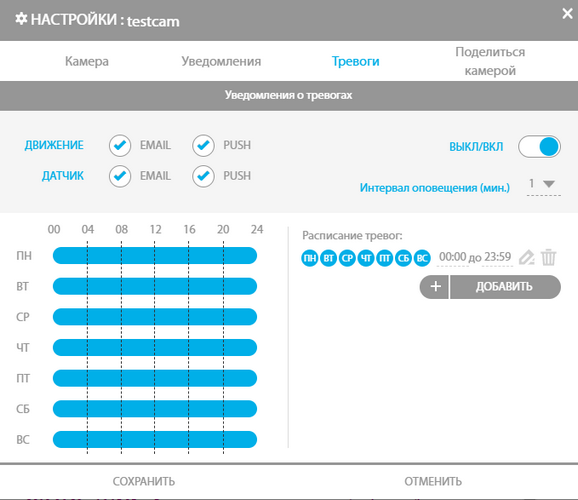Click the plus icon to add schedule
This screenshot has width=578, height=500.
(435, 287)
